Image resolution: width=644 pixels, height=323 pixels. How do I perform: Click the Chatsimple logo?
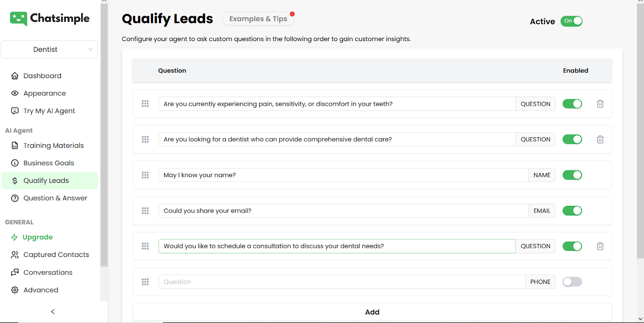point(50,19)
